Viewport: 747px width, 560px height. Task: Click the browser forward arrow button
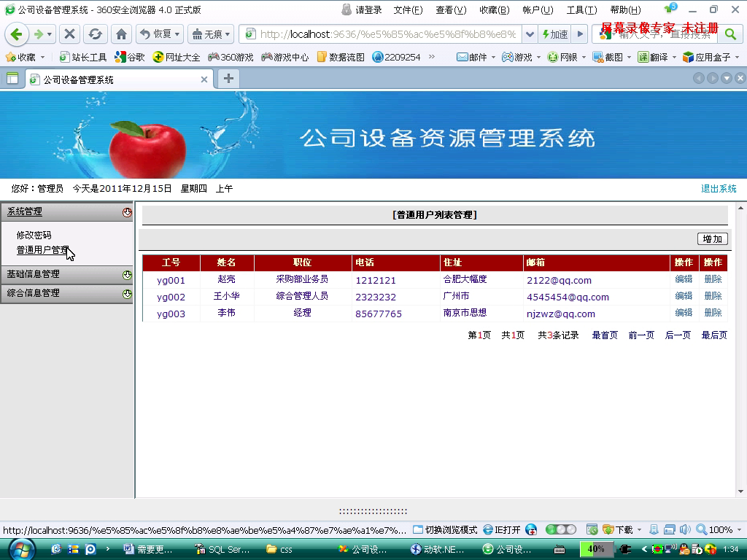click(38, 34)
